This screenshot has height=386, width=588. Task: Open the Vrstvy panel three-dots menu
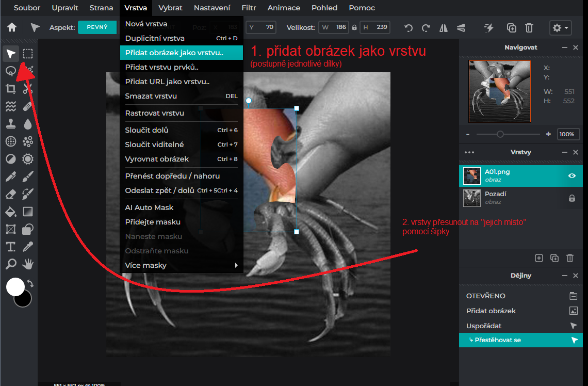[x=469, y=152]
